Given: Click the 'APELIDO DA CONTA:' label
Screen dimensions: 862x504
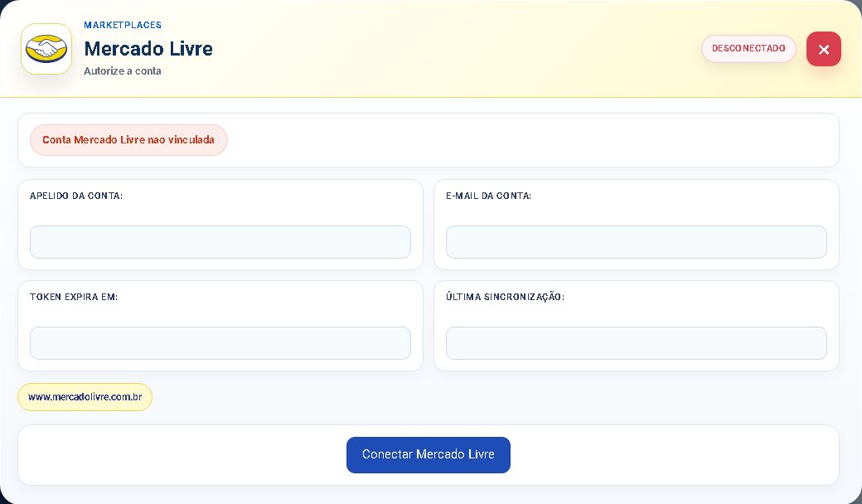Looking at the screenshot, I should (76, 196).
